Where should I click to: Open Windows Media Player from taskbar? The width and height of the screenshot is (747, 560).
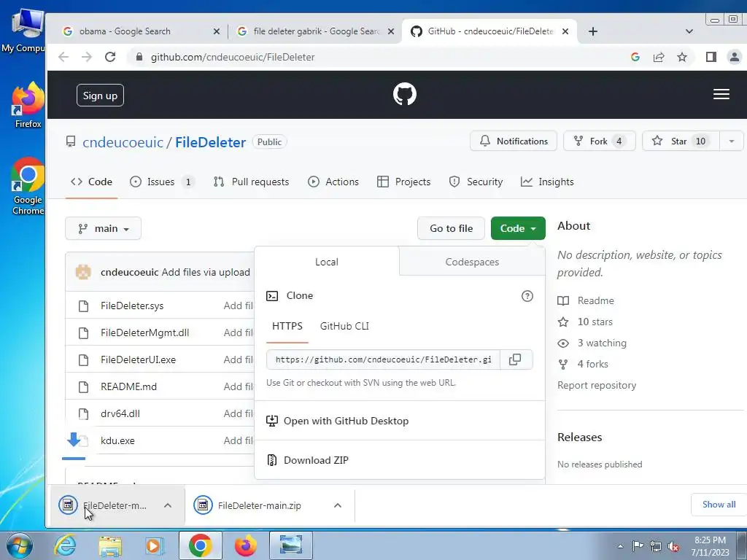155,545
